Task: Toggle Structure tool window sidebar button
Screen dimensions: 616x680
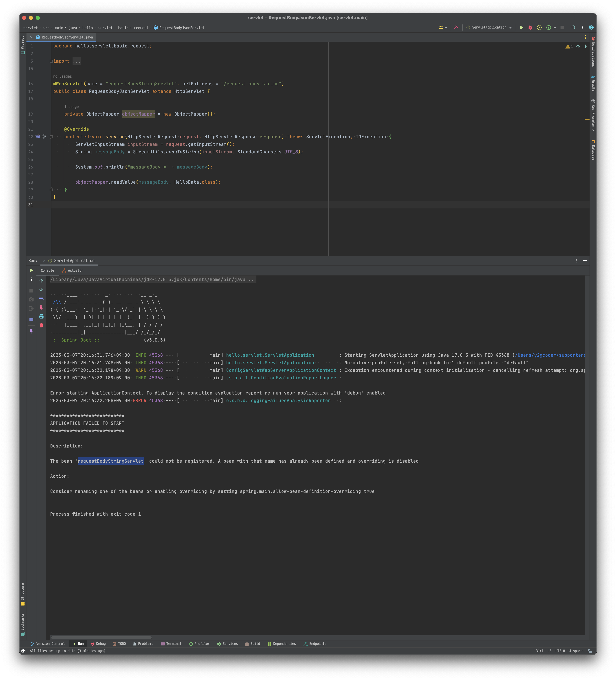Action: (23, 594)
